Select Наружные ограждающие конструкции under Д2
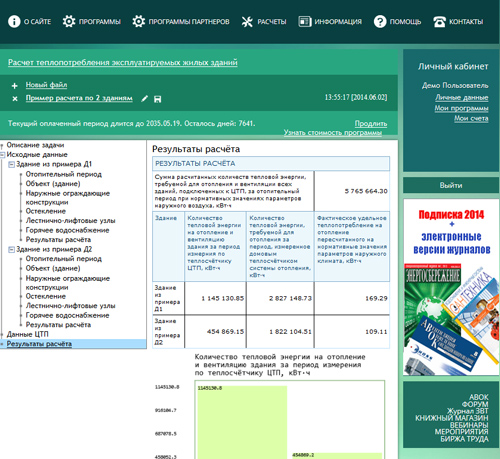Image resolution: width=500 pixels, height=459 pixels. (68, 283)
